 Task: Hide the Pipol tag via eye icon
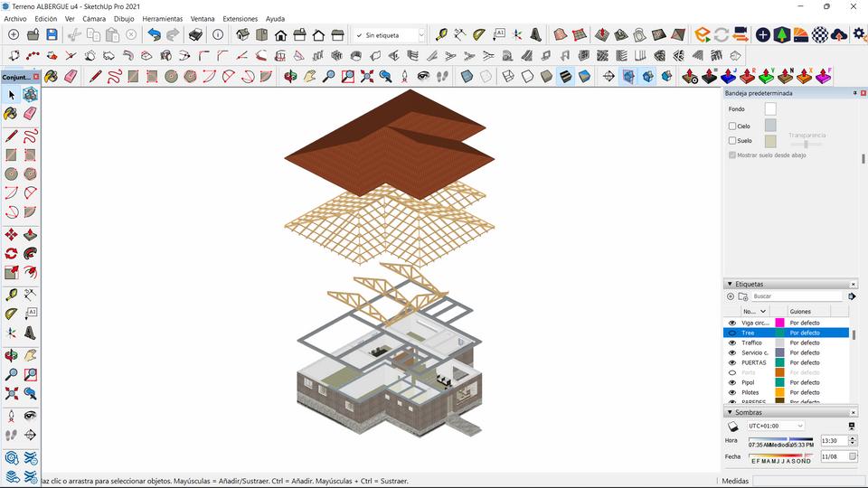[731, 382]
